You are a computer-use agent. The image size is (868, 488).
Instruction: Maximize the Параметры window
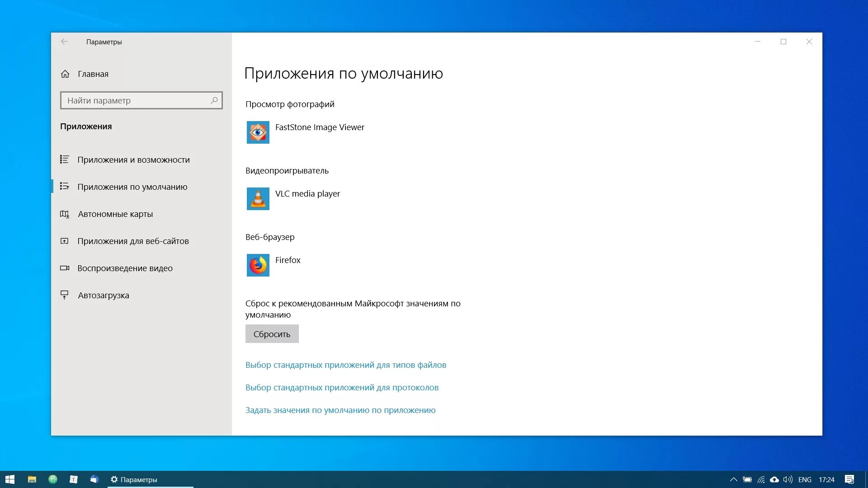pyautogui.click(x=783, y=42)
